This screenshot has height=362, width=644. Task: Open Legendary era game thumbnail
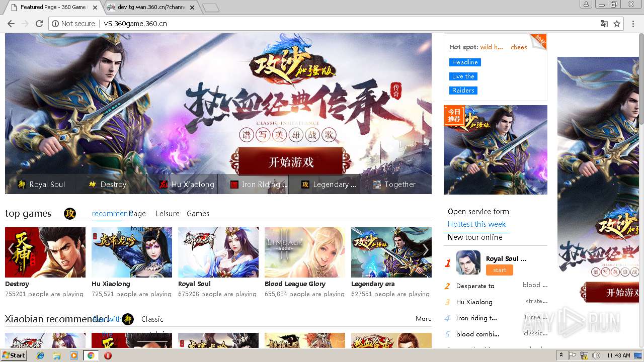click(x=391, y=252)
